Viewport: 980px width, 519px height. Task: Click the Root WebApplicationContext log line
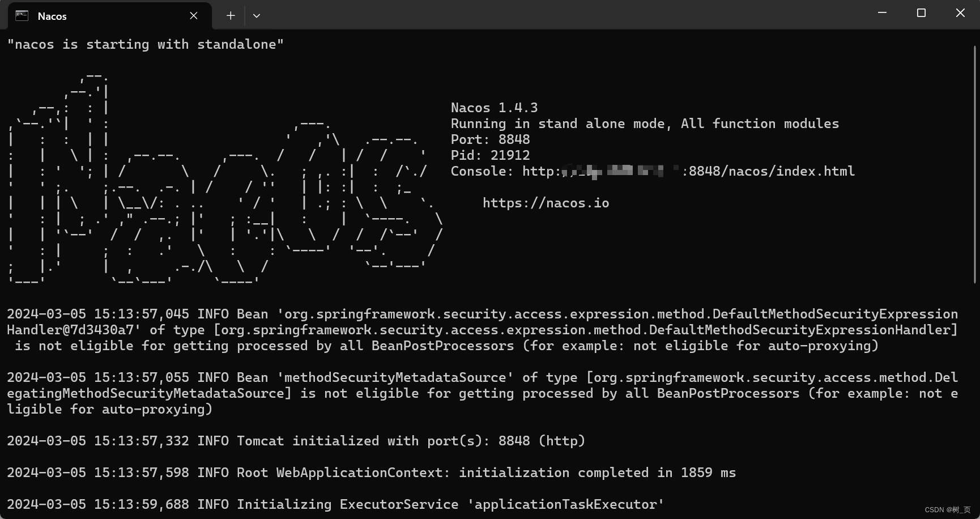coord(371,473)
